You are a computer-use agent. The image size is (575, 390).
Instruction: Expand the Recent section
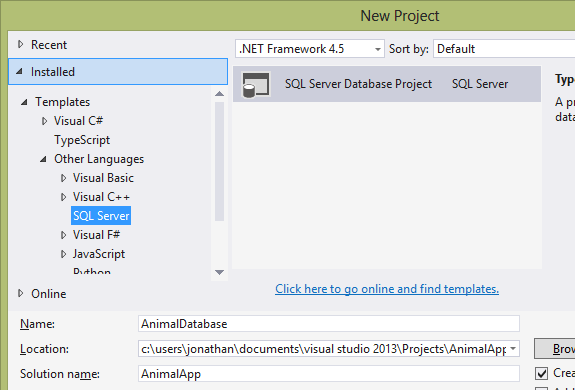[21, 45]
